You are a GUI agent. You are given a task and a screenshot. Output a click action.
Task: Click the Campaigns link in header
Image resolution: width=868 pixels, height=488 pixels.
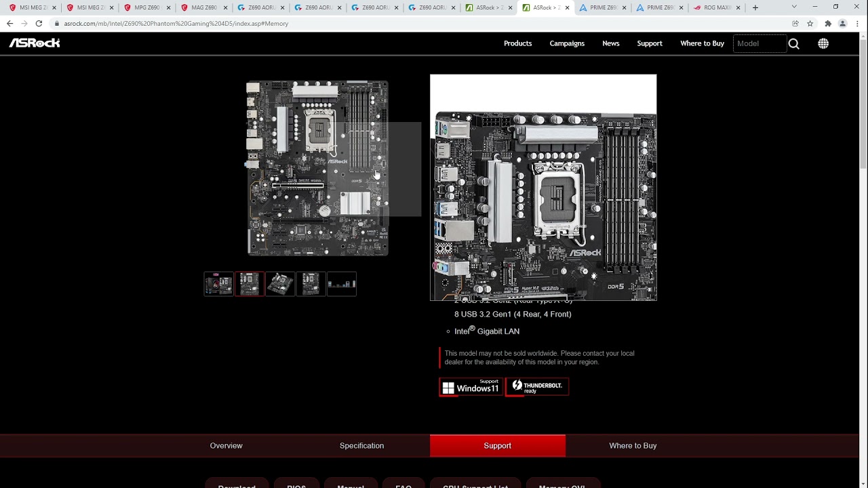566,43
